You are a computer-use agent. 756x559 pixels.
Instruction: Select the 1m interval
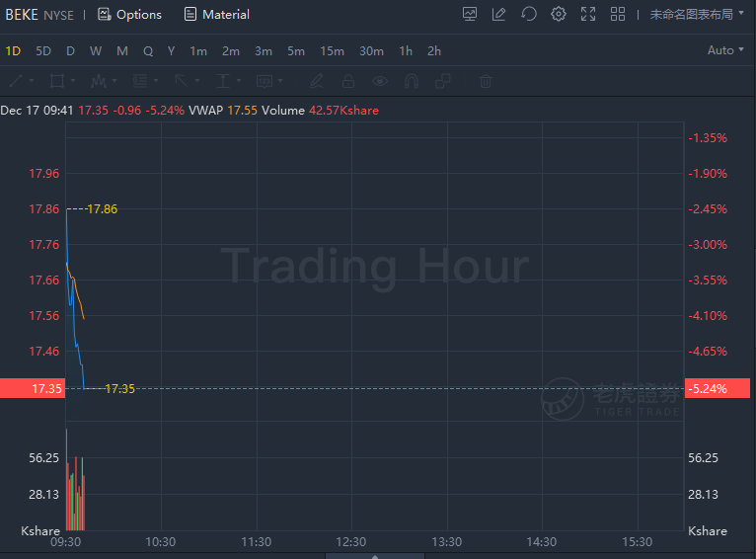tap(198, 50)
